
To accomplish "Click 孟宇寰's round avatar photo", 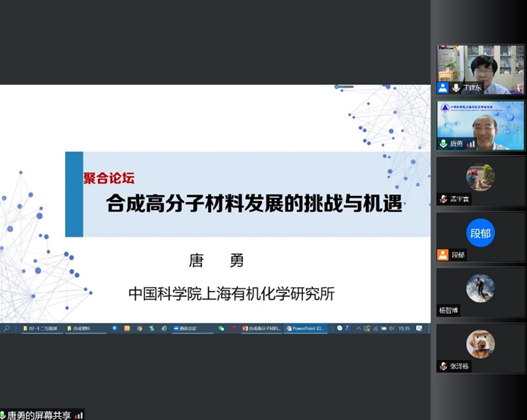I will pyautogui.click(x=481, y=178).
